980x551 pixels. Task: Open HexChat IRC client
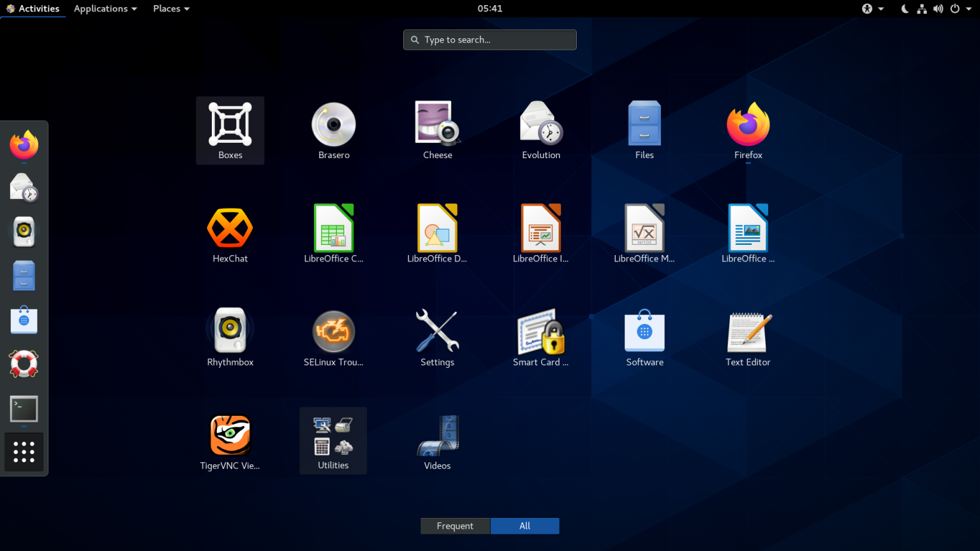click(230, 228)
